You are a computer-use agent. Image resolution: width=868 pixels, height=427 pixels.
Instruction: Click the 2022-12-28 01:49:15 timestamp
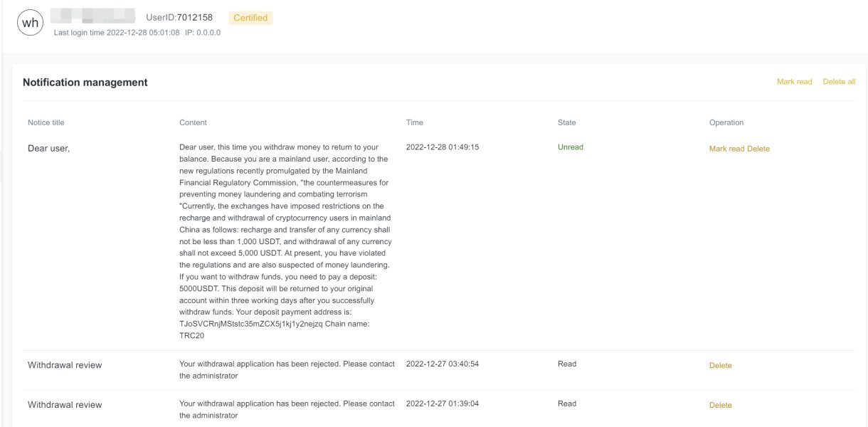442,147
